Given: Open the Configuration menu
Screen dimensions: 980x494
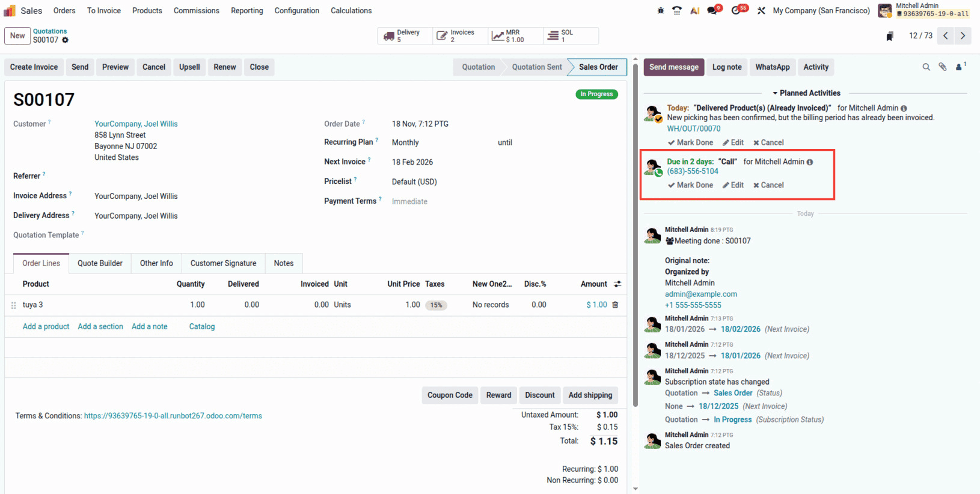Looking at the screenshot, I should pos(296,11).
